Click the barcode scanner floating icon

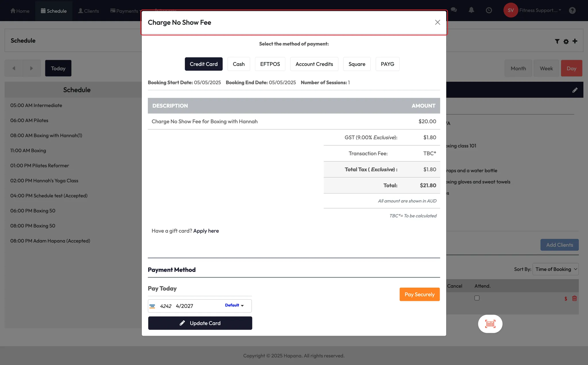coord(490,324)
